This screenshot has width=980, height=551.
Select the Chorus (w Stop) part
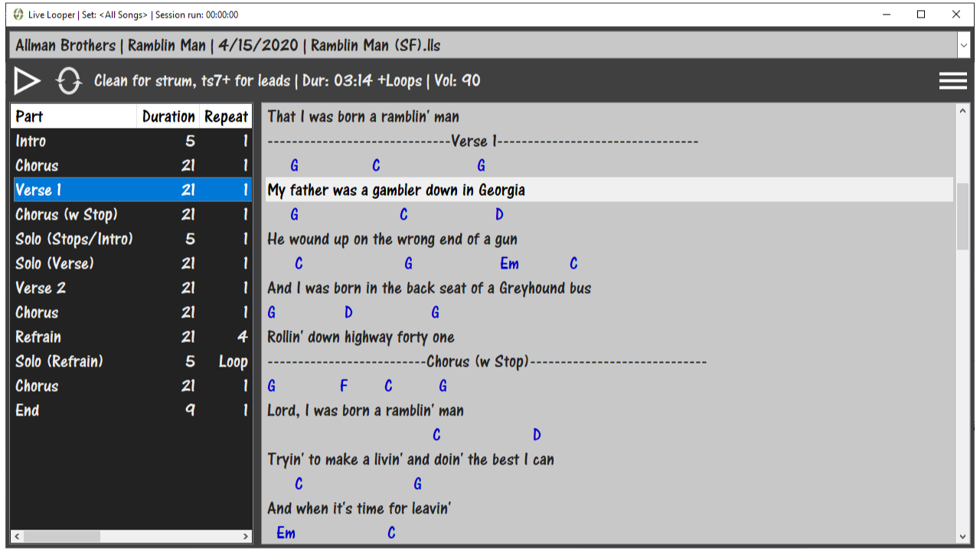132,214
